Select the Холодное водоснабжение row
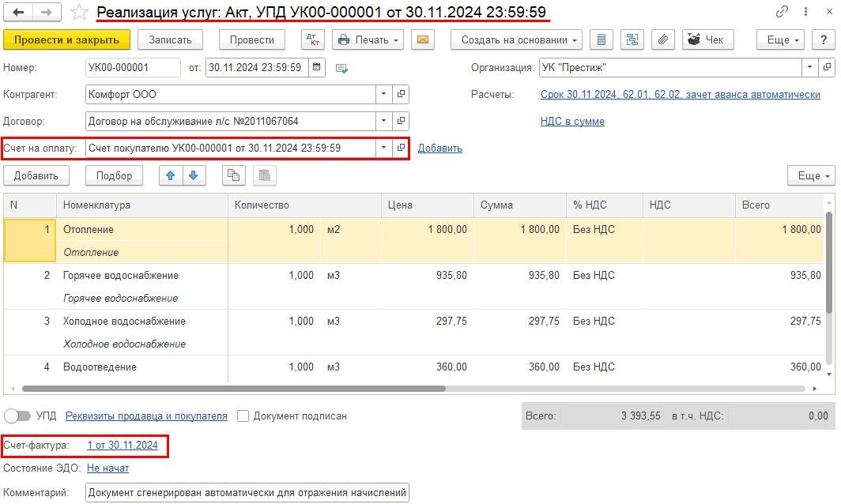The height and width of the screenshot is (504, 841). coord(413,333)
